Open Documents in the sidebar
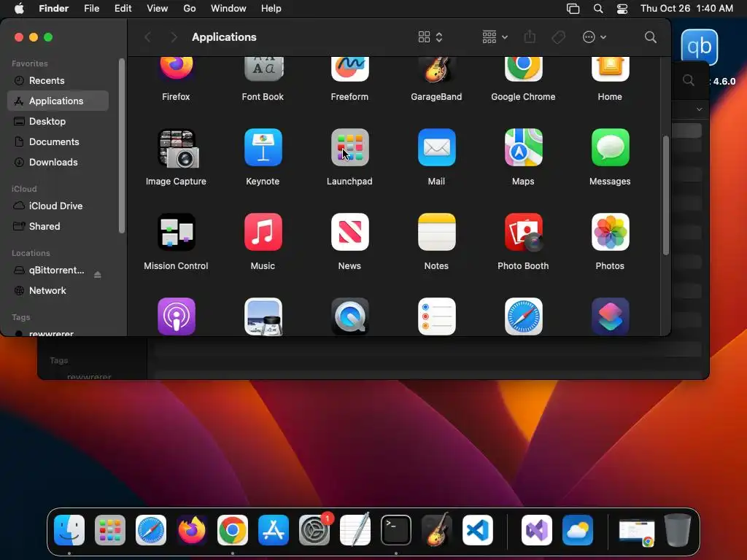This screenshot has height=560, width=747. 58,142
